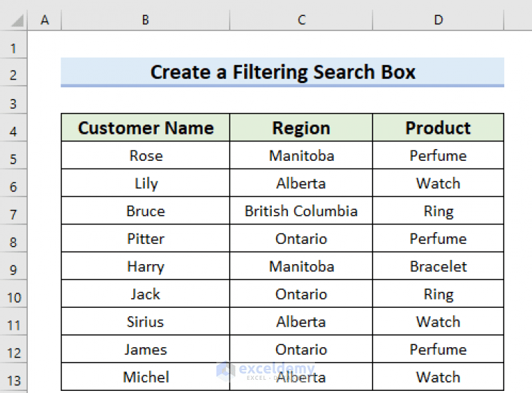The height and width of the screenshot is (393, 532).
Task: Select Michel's product cell 'Watch'
Action: click(x=438, y=377)
